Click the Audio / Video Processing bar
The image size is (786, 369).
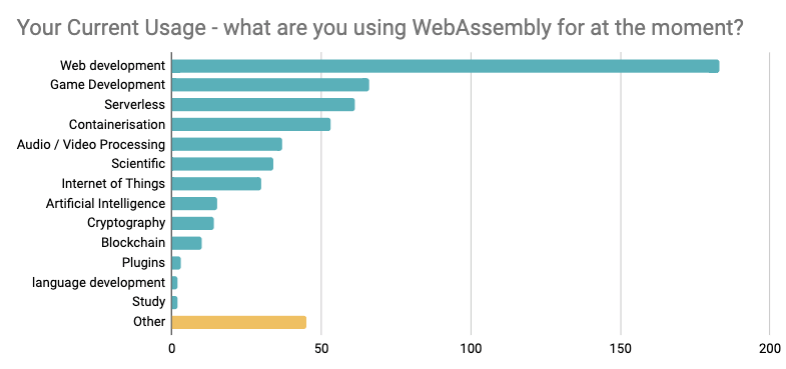(x=227, y=144)
